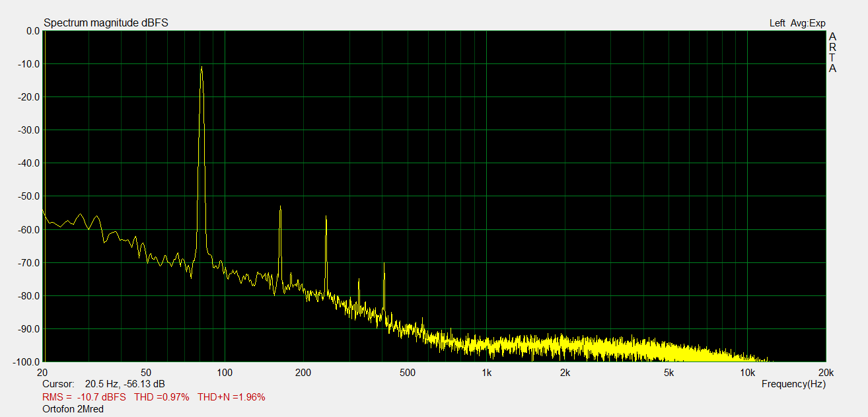
Task: Click the -60.0 y-axis label
Action: pyautogui.click(x=30, y=229)
